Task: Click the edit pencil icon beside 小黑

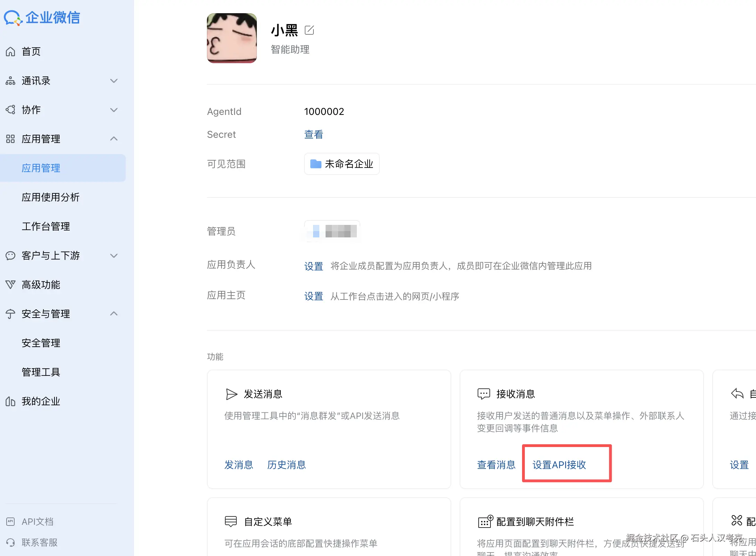Action: (309, 30)
